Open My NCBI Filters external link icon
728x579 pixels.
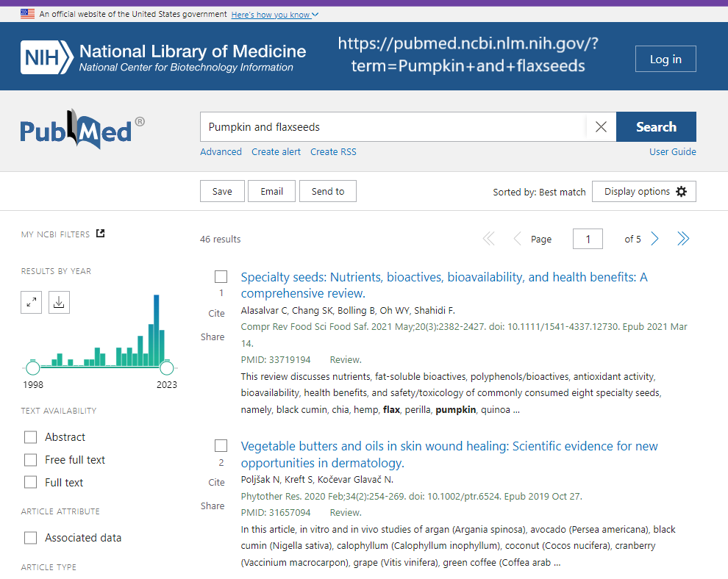point(100,234)
